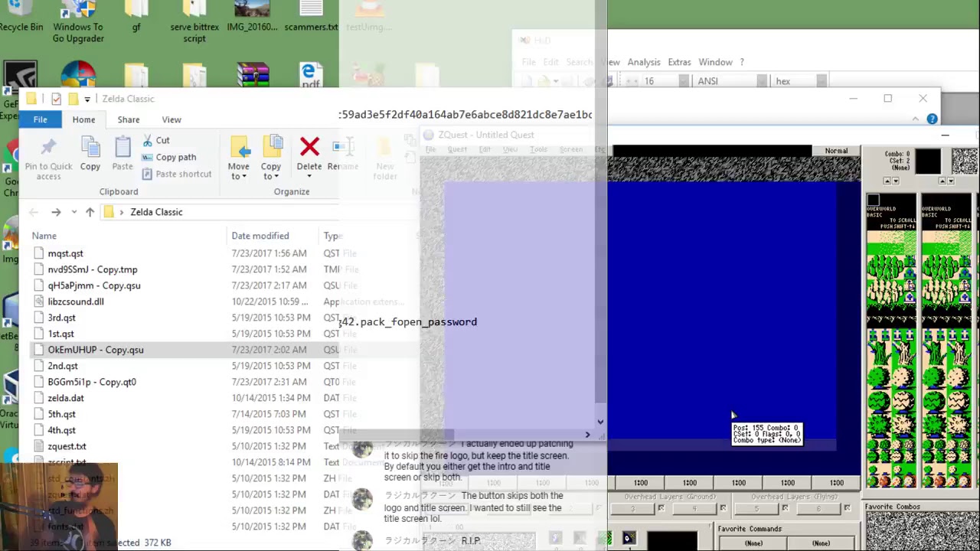The width and height of the screenshot is (980, 551).
Task: Click Paste shortcut in the ribbon
Action: click(x=177, y=174)
